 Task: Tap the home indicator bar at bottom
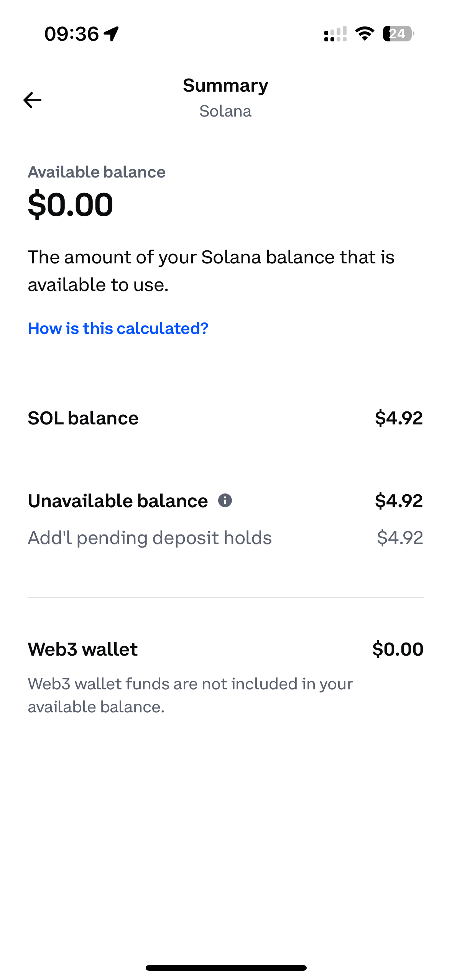point(226,968)
